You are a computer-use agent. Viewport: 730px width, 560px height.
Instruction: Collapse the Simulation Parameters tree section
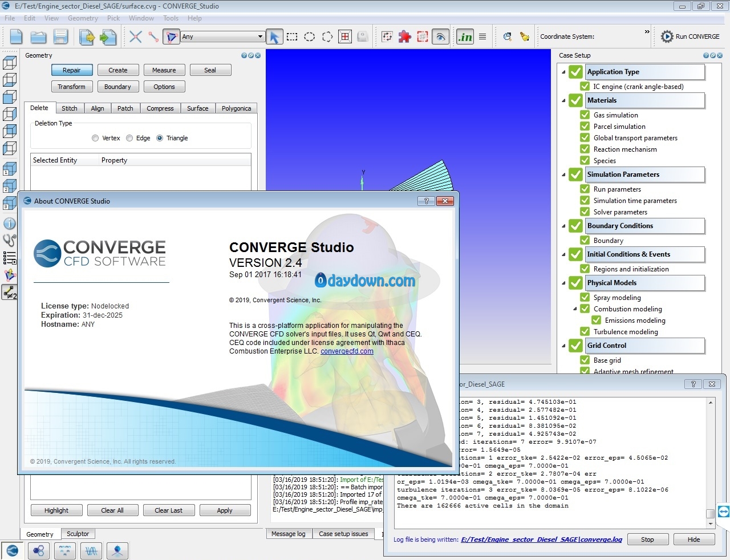click(563, 175)
